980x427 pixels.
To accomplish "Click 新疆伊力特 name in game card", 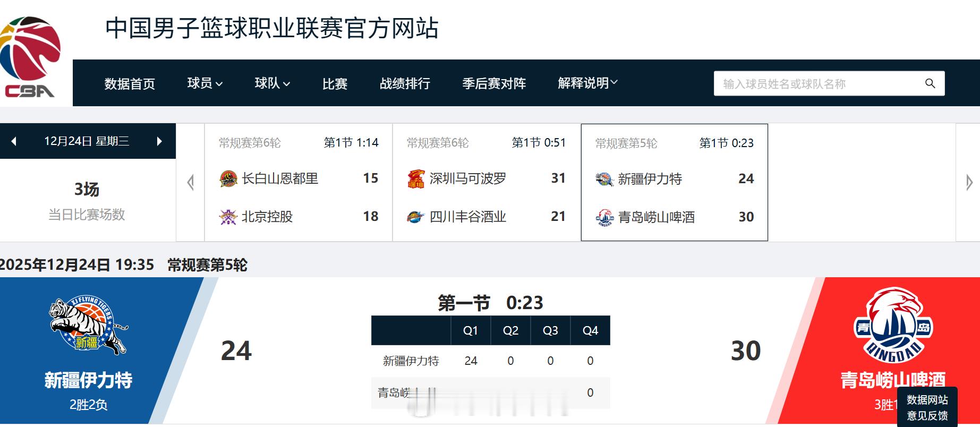I will pos(650,179).
